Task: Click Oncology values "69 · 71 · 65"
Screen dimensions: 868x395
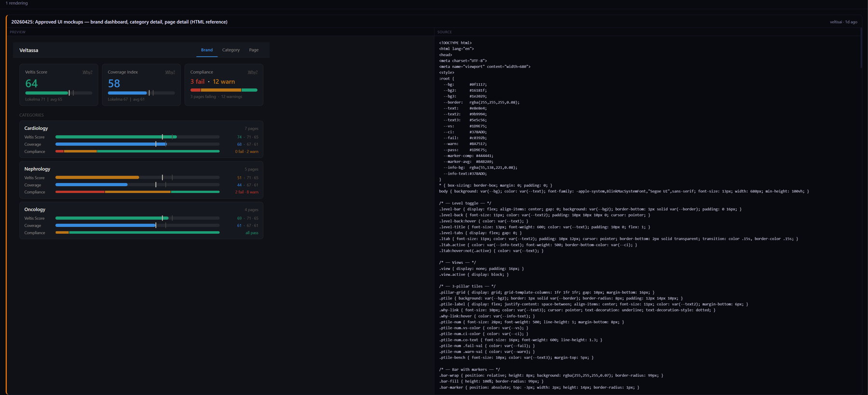Action: tap(247, 218)
